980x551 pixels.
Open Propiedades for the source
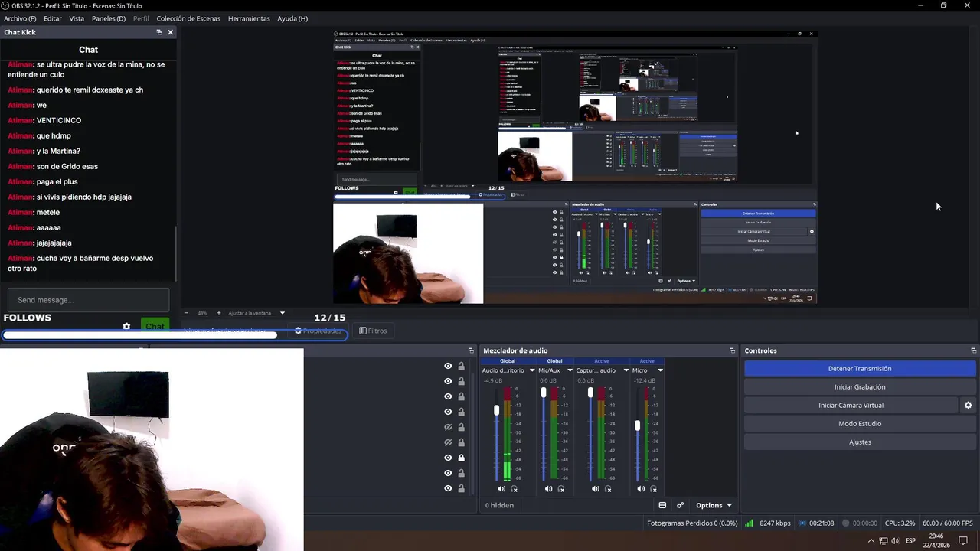(x=318, y=331)
